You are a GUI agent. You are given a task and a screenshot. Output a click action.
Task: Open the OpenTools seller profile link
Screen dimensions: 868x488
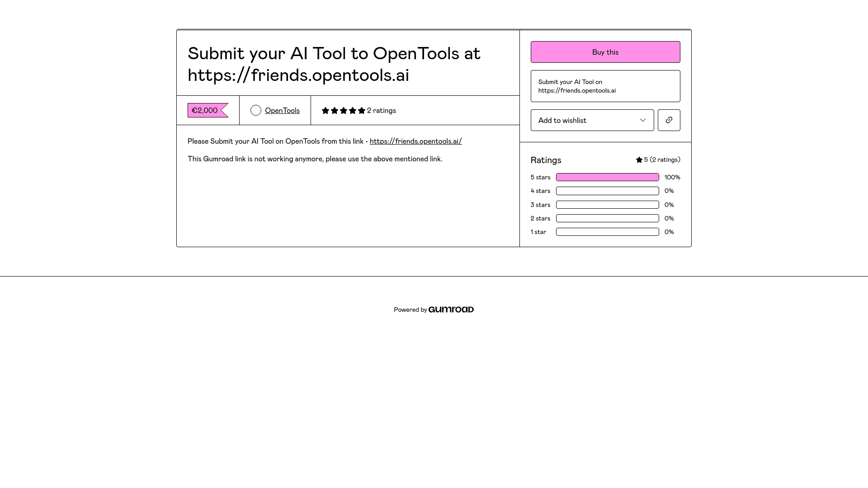282,110
